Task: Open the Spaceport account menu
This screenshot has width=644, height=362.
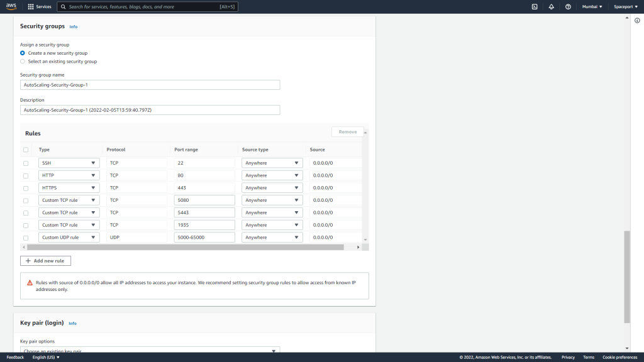Action: point(626,6)
